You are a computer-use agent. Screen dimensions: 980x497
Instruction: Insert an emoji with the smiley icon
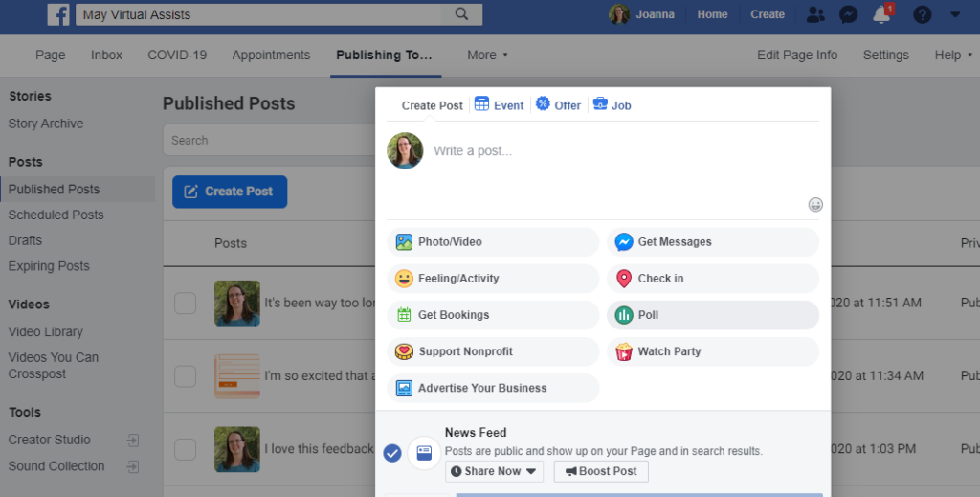(x=815, y=204)
